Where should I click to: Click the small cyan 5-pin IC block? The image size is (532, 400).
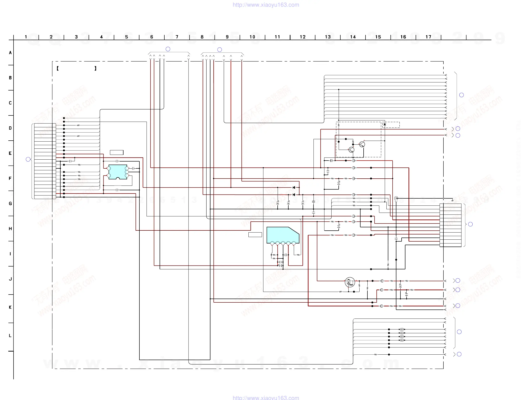tap(118, 172)
